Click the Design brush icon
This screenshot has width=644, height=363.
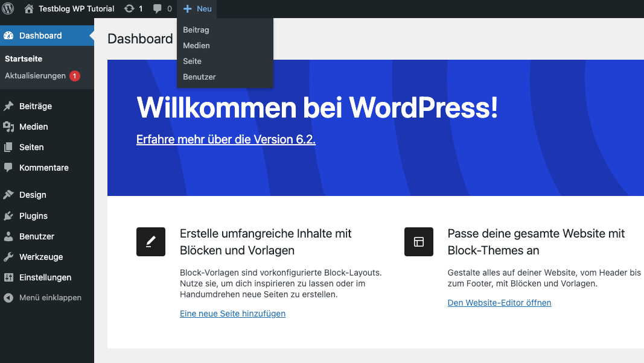(x=8, y=195)
